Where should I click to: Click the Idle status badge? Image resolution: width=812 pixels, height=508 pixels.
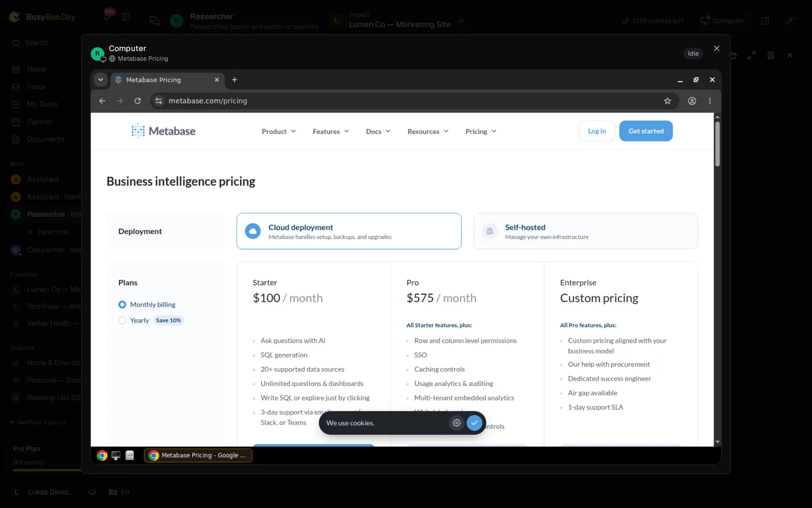coord(693,53)
